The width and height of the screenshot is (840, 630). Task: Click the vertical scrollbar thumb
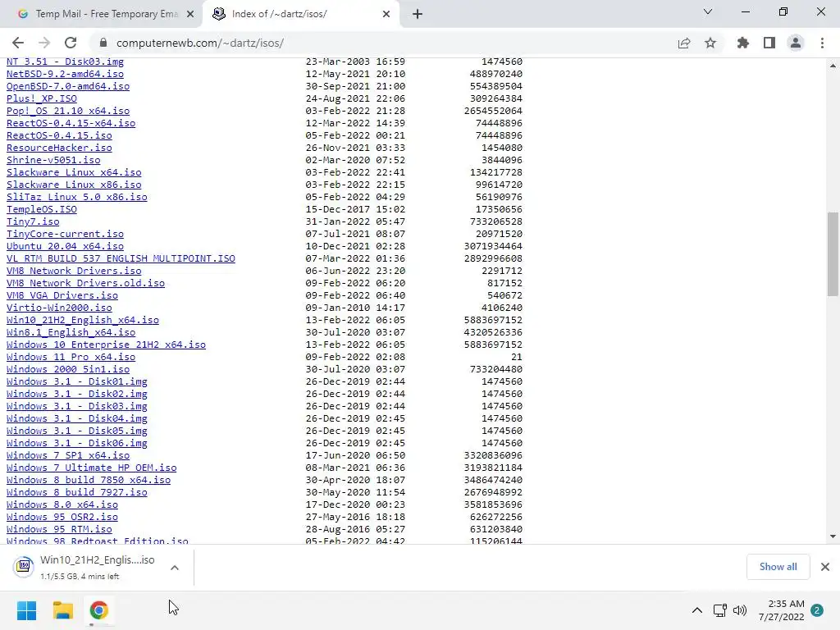833,254
